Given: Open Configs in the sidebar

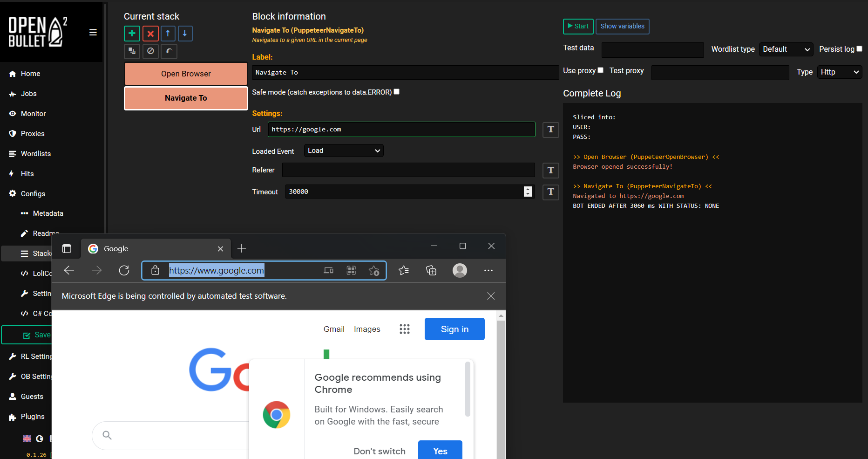Looking at the screenshot, I should click(x=33, y=194).
